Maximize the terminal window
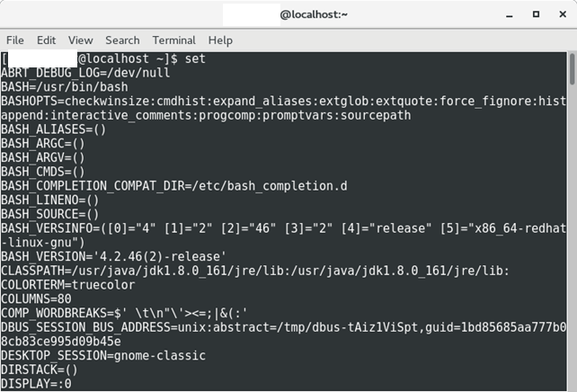This screenshot has height=392, width=577. pos(537,14)
